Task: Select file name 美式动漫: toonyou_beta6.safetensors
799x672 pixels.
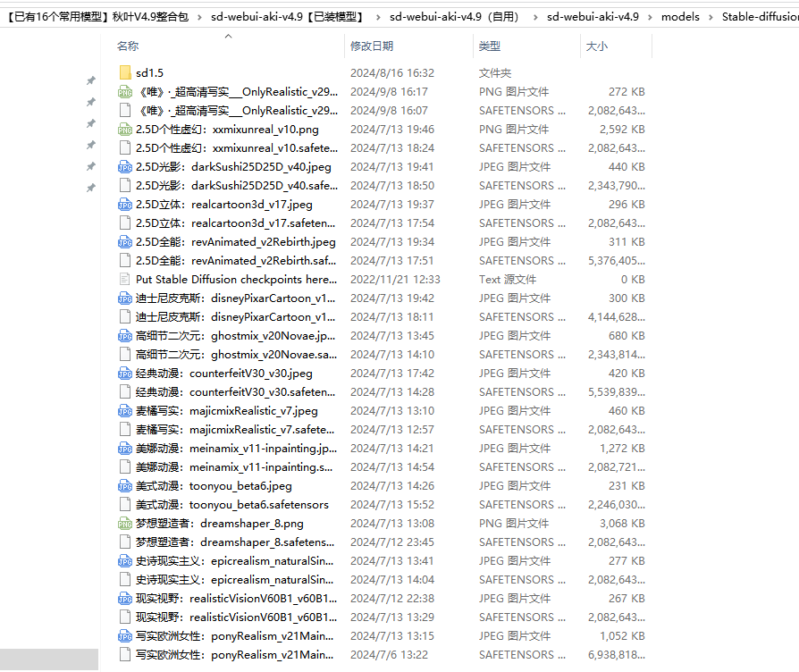Action: pyautogui.click(x=232, y=505)
